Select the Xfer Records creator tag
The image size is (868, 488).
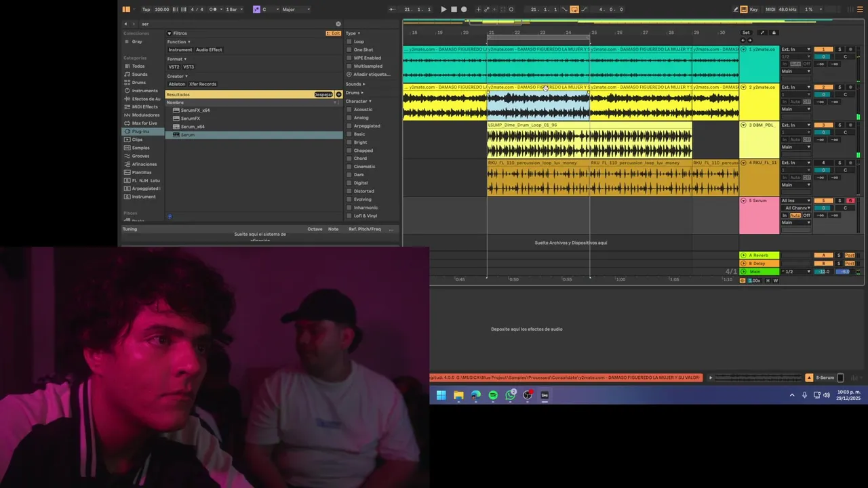[203, 84]
